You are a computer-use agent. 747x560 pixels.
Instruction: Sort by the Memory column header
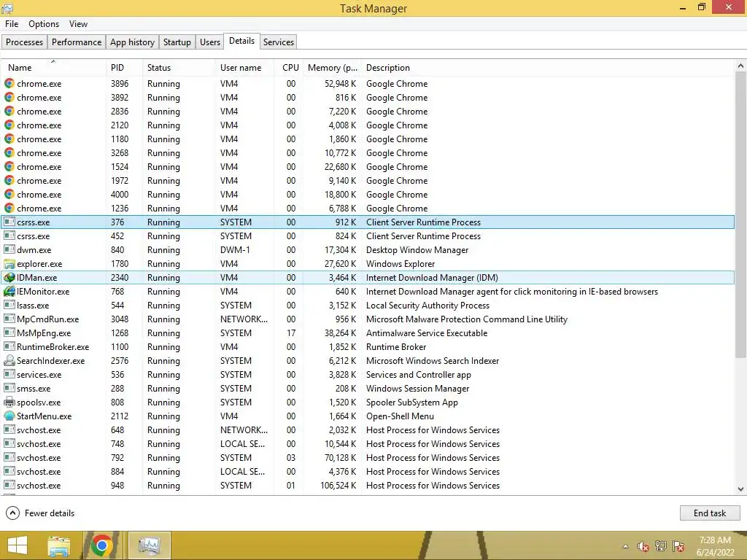coord(332,68)
